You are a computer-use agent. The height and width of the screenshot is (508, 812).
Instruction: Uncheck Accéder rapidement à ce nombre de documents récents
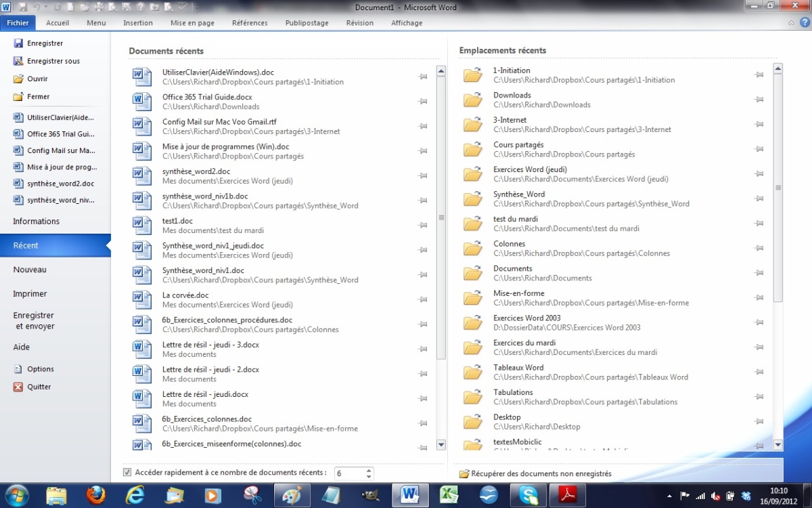[x=127, y=472]
